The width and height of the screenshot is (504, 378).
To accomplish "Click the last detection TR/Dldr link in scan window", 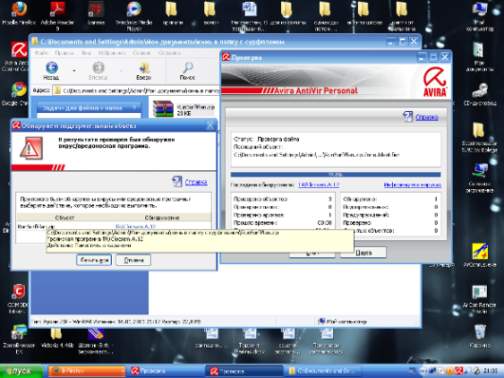I will 318,184.
